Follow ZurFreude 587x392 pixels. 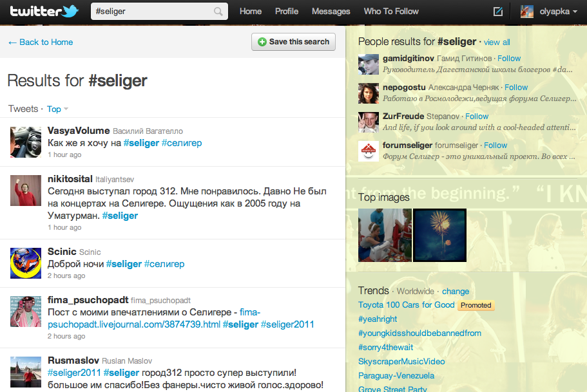477,117
